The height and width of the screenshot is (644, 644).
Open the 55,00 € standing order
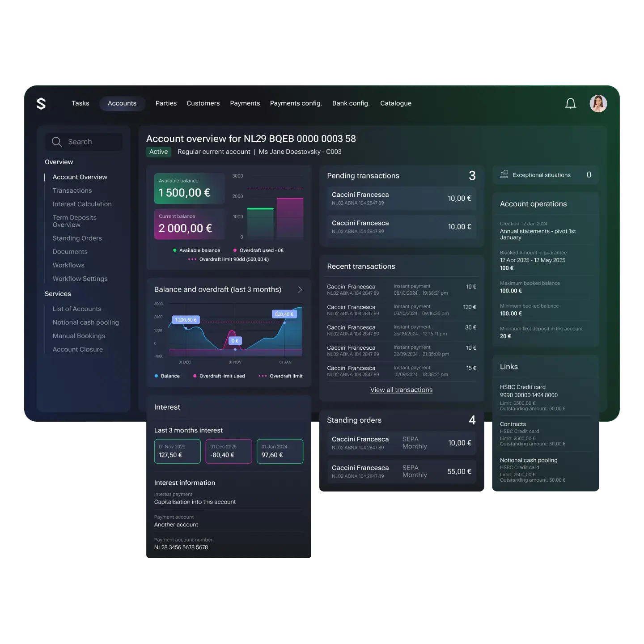tap(401, 471)
